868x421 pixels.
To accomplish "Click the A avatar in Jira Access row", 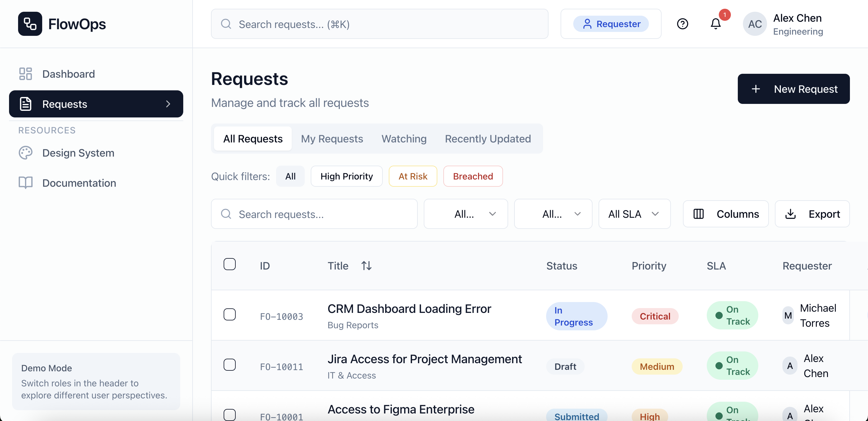I will [x=790, y=366].
